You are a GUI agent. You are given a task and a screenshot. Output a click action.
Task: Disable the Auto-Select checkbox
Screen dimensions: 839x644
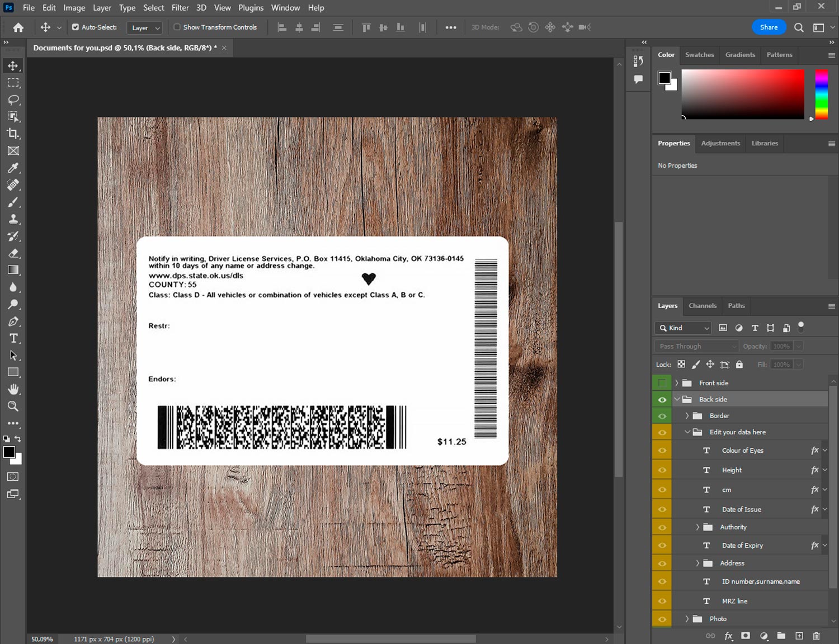coord(76,27)
